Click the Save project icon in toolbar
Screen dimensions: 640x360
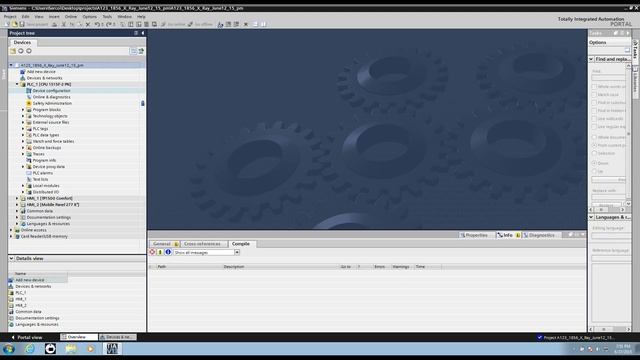pyautogui.click(x=22, y=24)
